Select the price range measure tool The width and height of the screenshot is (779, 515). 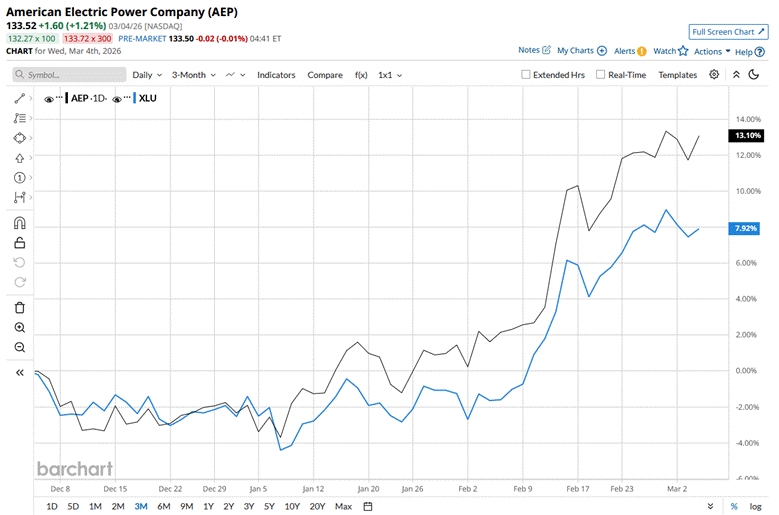20,197
